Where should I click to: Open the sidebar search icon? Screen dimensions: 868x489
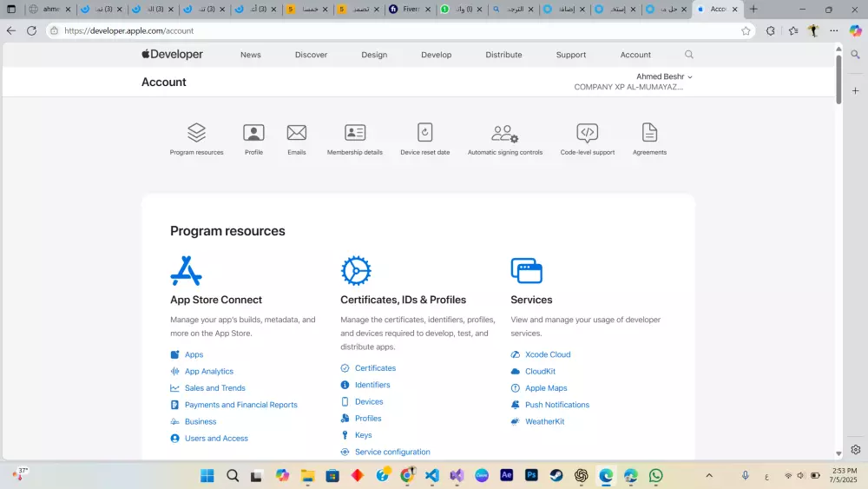click(x=855, y=54)
